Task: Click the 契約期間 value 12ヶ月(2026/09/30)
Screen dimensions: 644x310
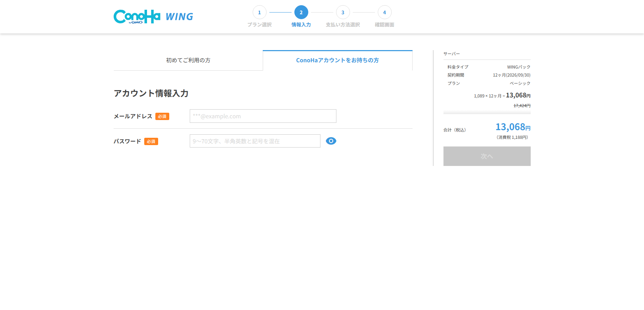Action: (x=511, y=75)
